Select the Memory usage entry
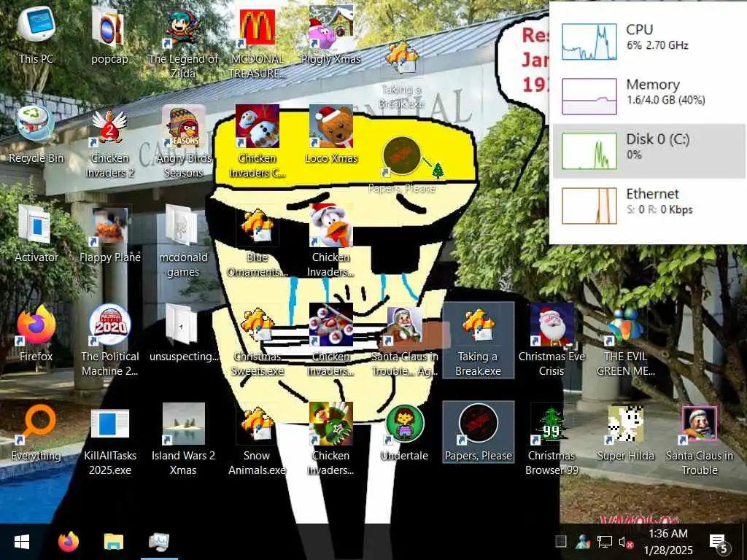The image size is (747, 560). [x=649, y=96]
